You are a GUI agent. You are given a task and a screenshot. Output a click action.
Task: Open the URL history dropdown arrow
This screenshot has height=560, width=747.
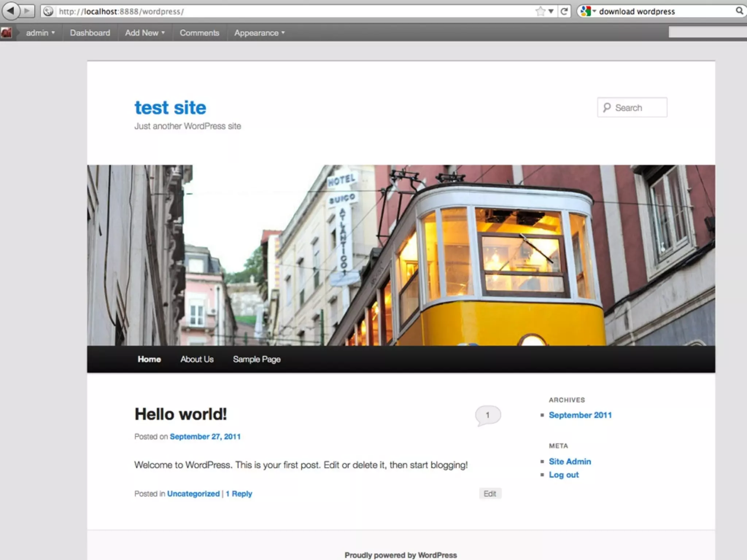(551, 11)
